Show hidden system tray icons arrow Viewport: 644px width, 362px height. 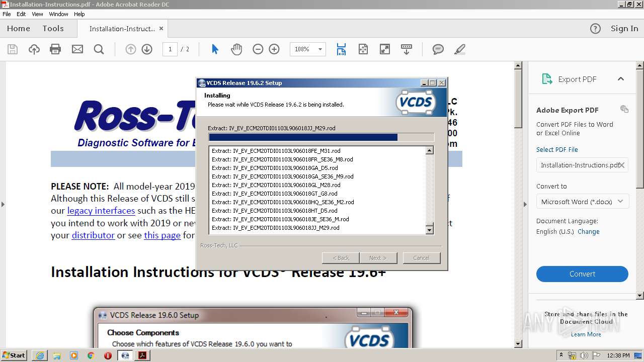click(x=561, y=355)
